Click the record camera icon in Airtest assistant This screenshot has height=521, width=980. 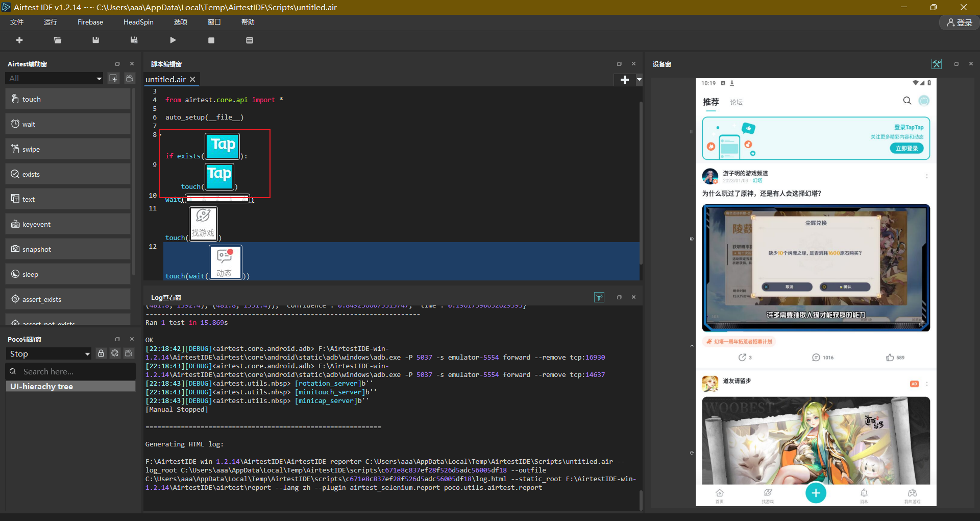[x=130, y=78]
